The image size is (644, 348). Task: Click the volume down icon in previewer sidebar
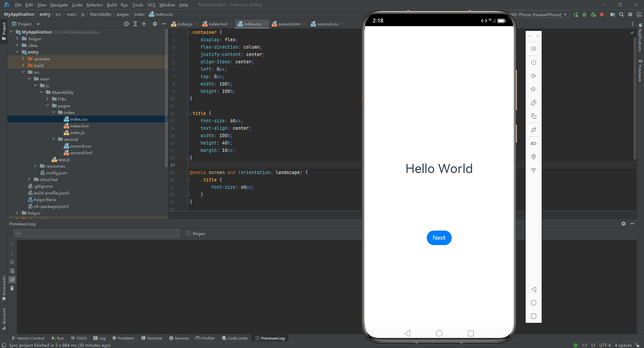point(534,89)
